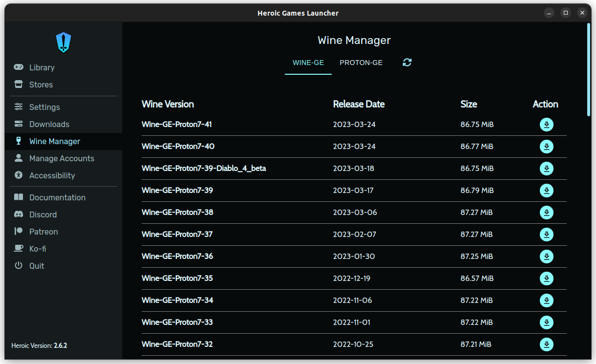596x364 pixels.
Task: Download Wine-GE-Proton7-34
Action: pos(547,300)
